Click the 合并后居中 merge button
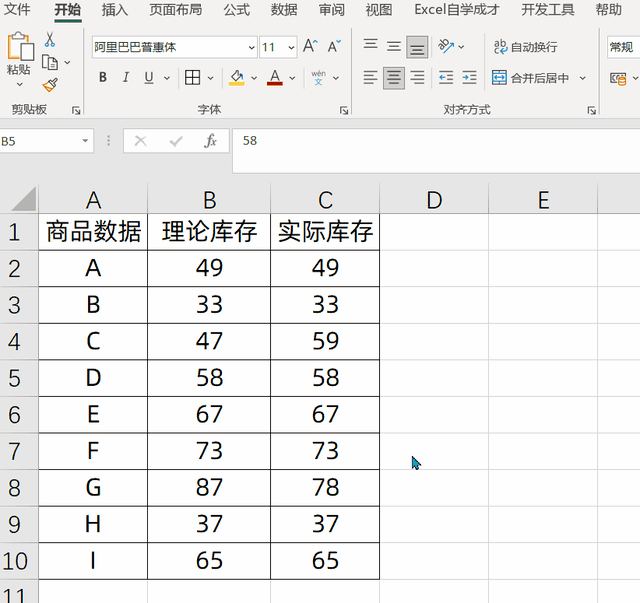 pyautogui.click(x=530, y=78)
